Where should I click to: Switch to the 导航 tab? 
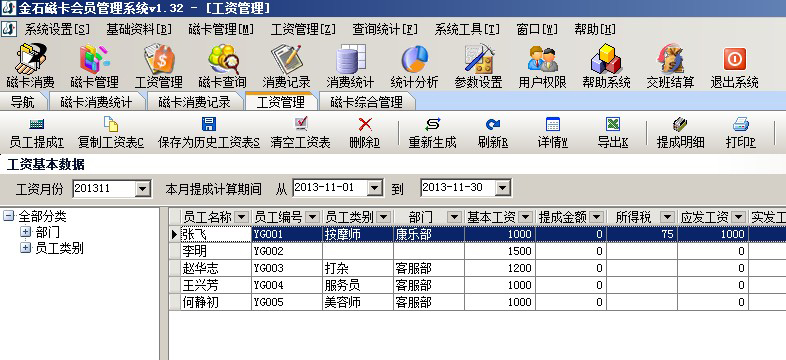pos(23,102)
